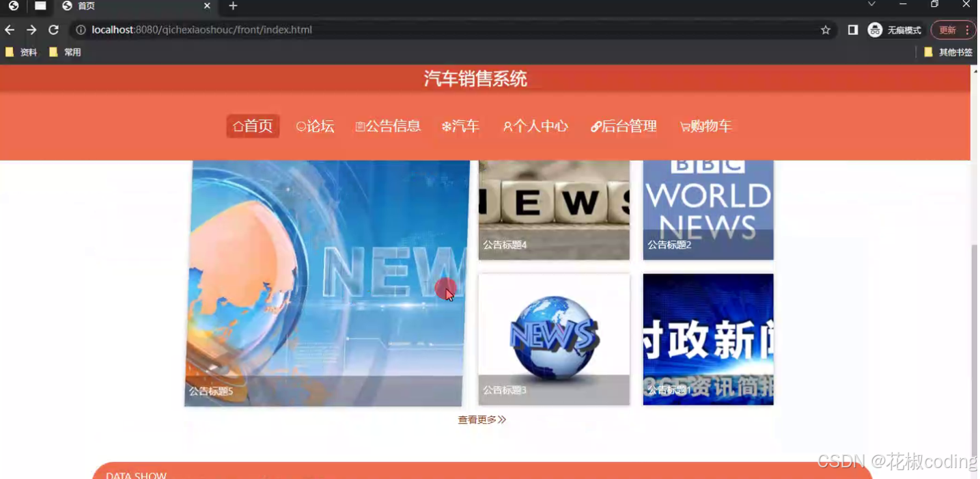
Task: Open the 公告标题5 large news image
Action: tap(326, 283)
